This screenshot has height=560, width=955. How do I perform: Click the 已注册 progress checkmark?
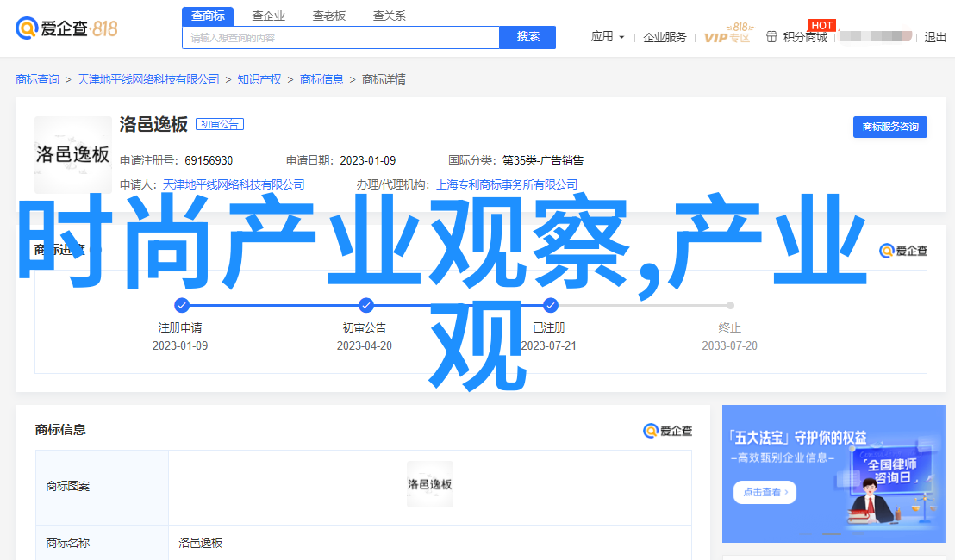pyautogui.click(x=550, y=305)
